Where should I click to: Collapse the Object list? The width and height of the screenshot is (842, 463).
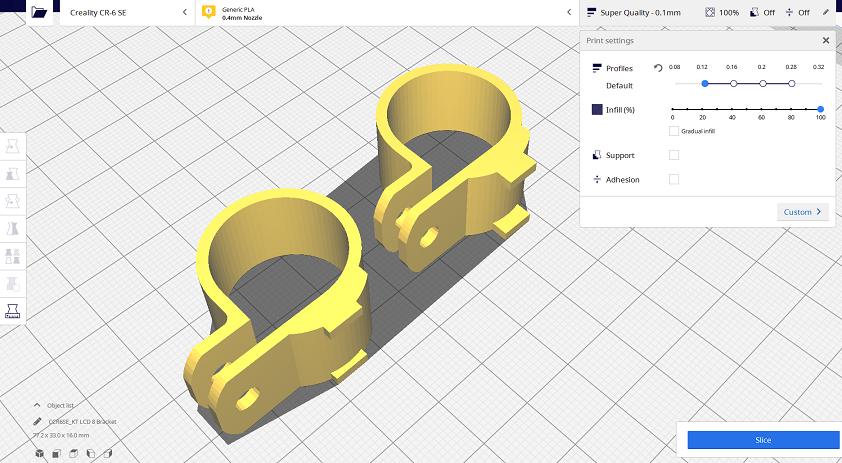(38, 405)
